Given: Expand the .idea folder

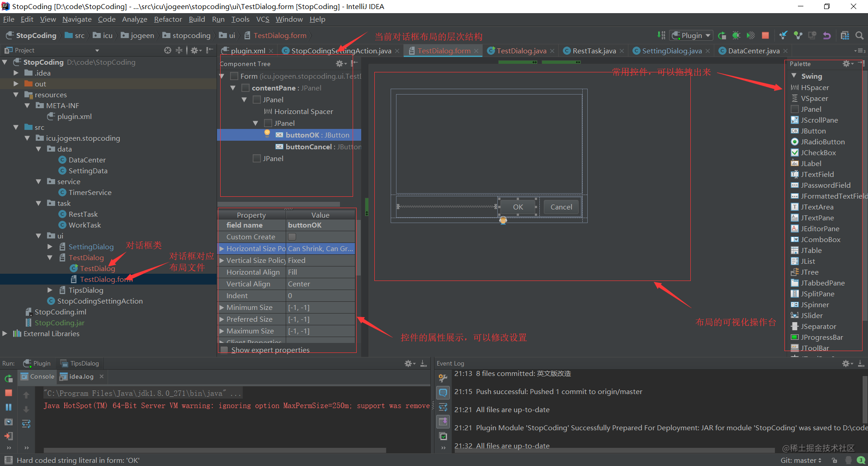Looking at the screenshot, I should (x=16, y=73).
